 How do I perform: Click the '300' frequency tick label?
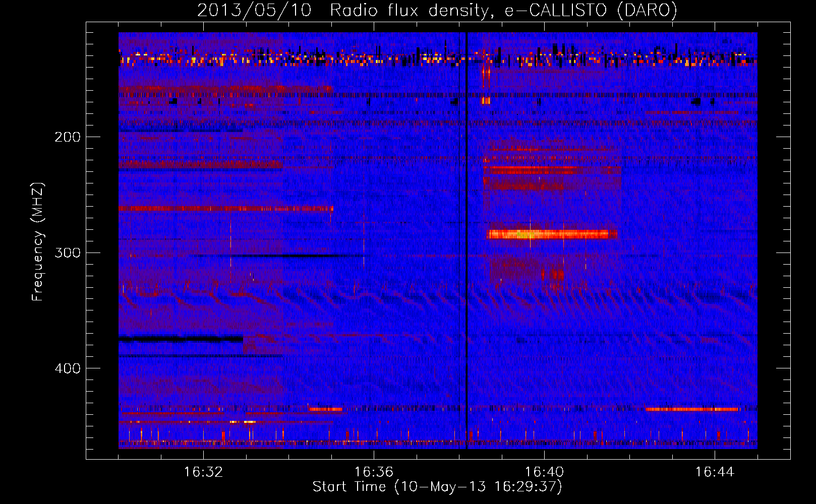[x=68, y=253]
